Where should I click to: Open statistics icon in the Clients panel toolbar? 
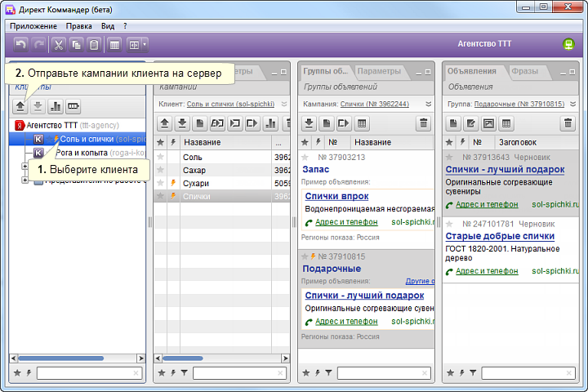56,106
